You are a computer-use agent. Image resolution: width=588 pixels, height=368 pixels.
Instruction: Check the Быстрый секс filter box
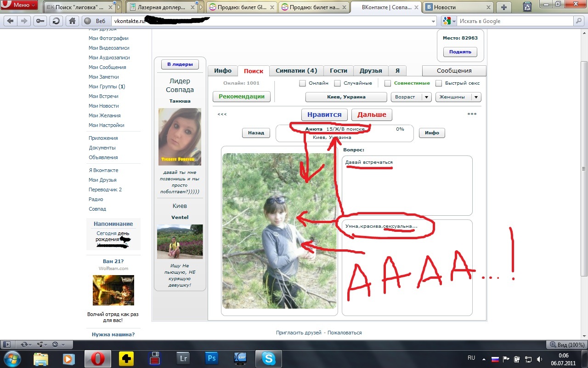click(x=438, y=83)
